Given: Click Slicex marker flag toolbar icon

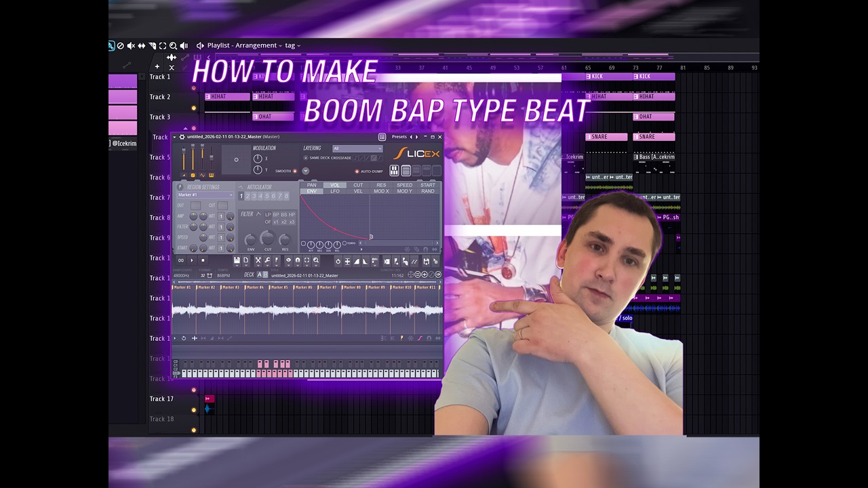Looking at the screenshot, I should click(276, 260).
